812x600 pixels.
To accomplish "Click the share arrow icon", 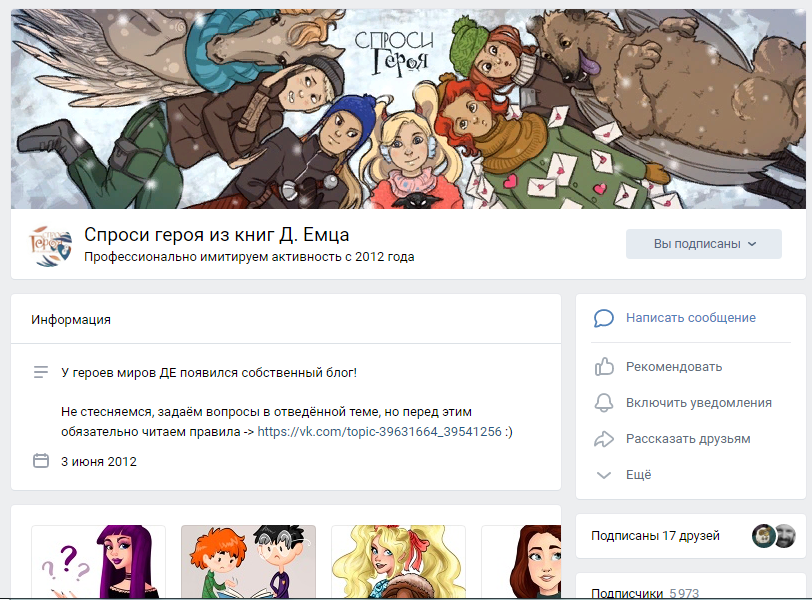I will coord(603,439).
